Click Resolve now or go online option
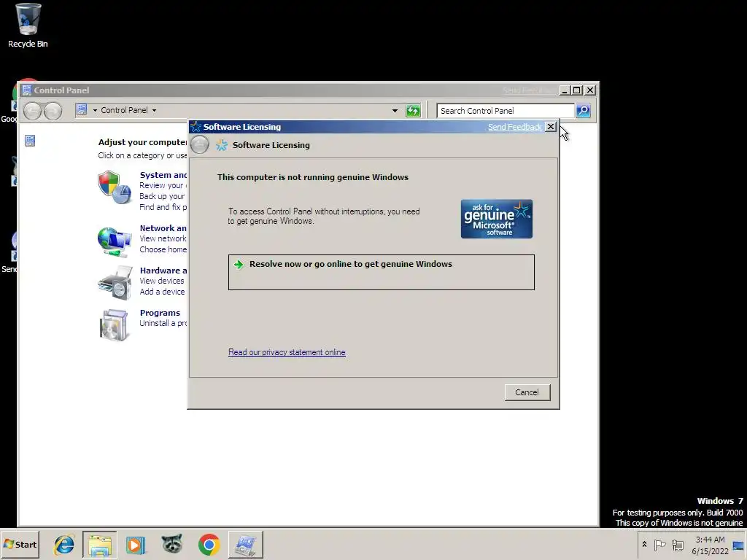Viewport: 747px width, 560px height. point(381,272)
